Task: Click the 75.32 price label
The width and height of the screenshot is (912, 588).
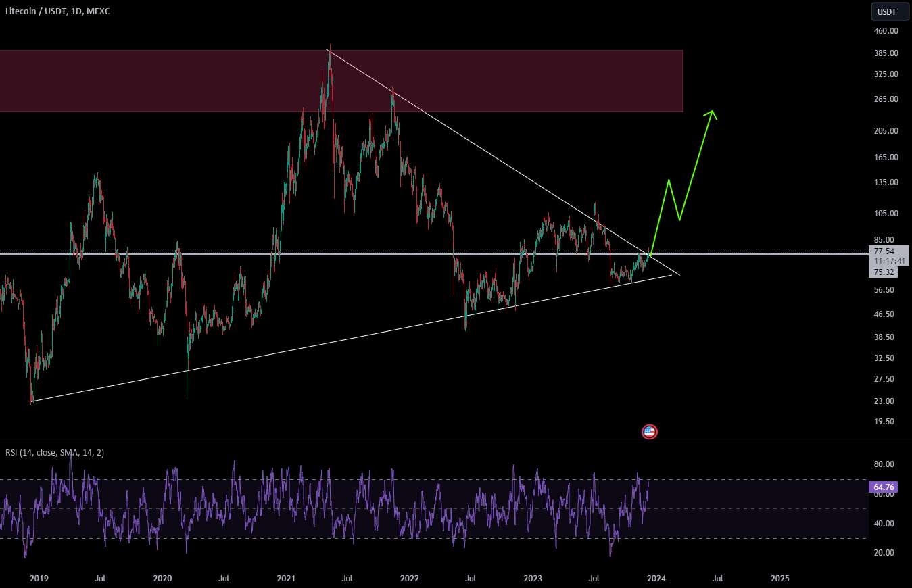Action: tap(884, 272)
